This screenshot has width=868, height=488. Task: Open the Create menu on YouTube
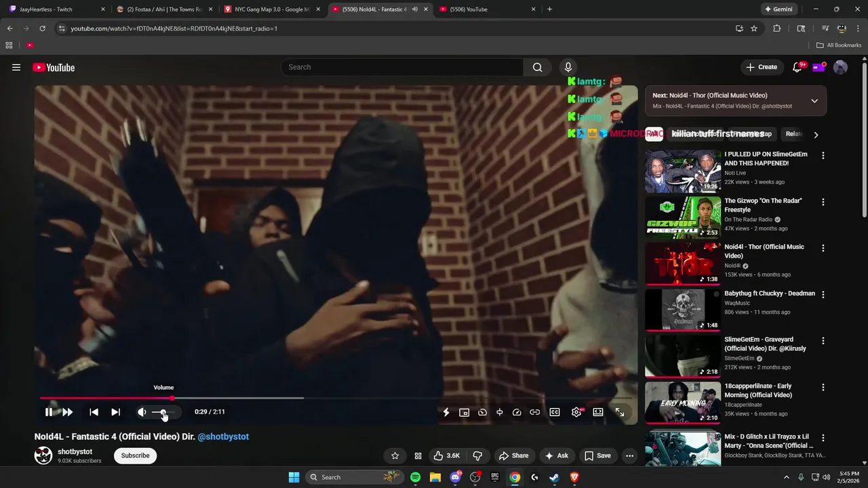coord(762,67)
